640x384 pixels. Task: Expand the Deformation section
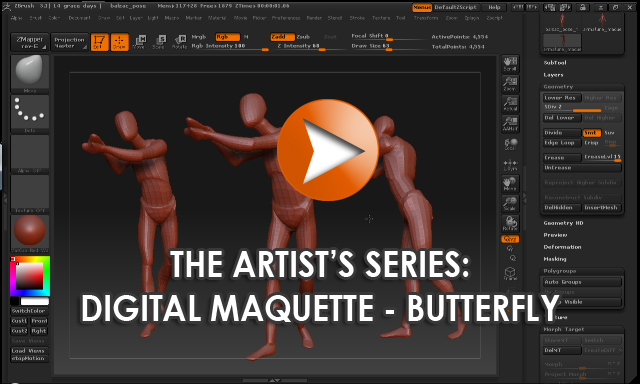click(x=562, y=247)
